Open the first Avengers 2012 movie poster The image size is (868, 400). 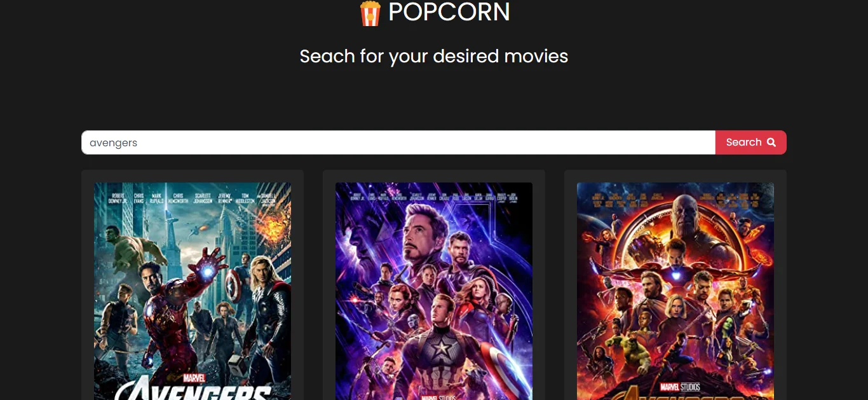[193, 291]
